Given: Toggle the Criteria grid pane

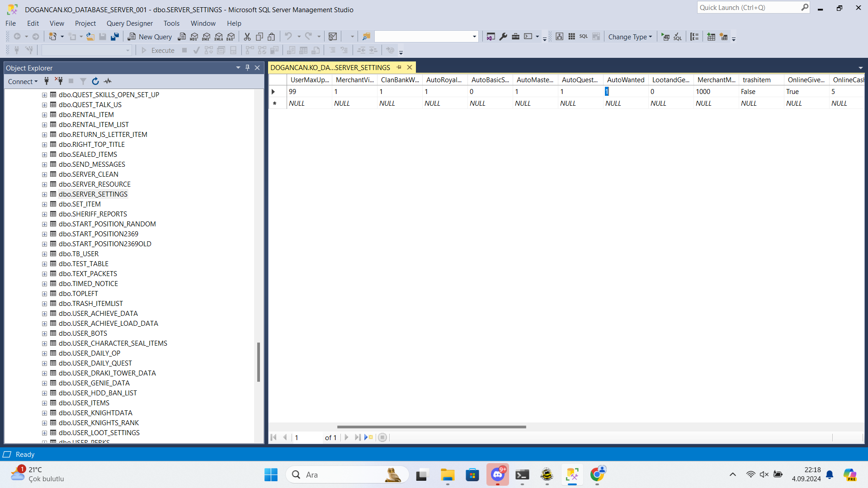Looking at the screenshot, I should pyautogui.click(x=571, y=37).
